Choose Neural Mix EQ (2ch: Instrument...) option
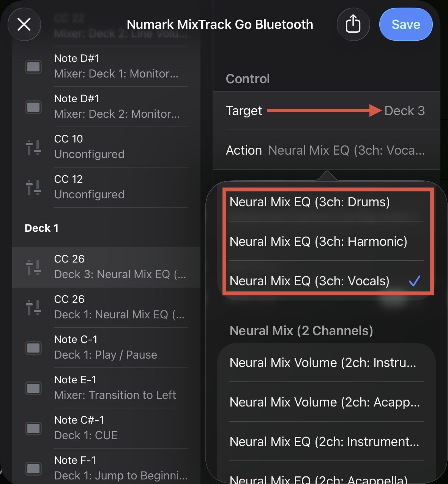 pos(327,441)
